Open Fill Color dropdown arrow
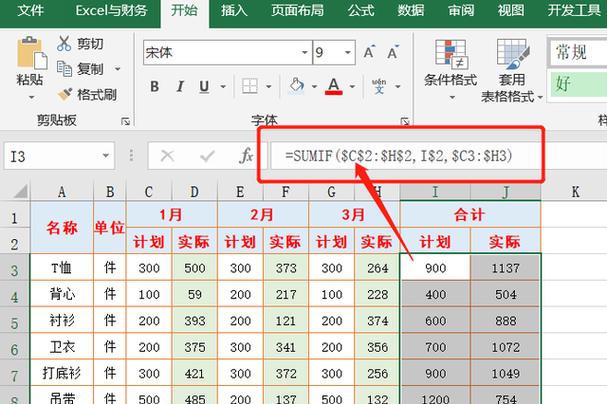 314,86
